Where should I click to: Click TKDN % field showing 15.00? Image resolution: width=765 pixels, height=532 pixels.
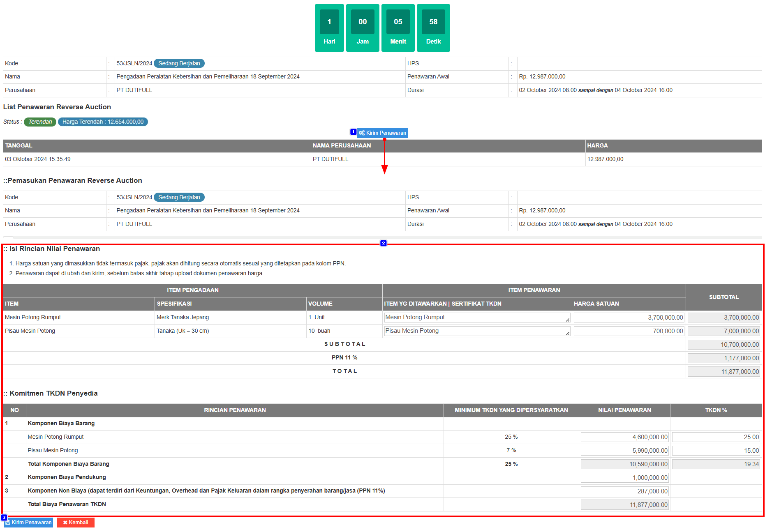[x=716, y=451]
